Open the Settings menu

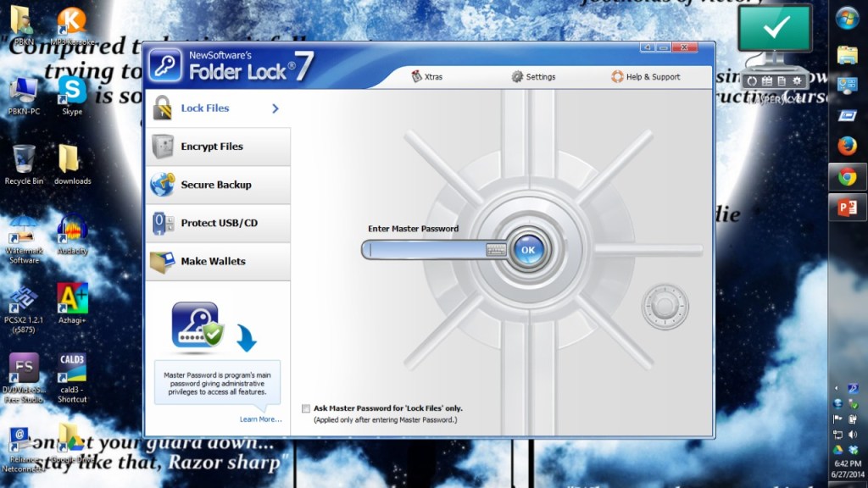[533, 77]
